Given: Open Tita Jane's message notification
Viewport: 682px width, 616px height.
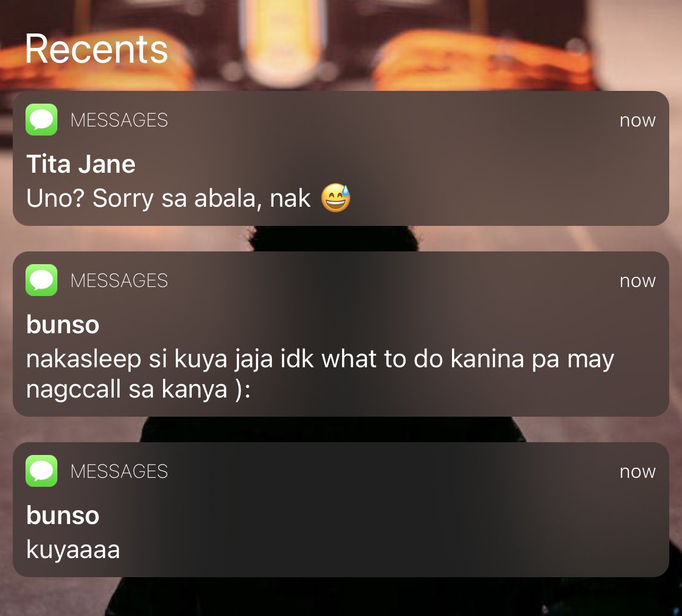Looking at the screenshot, I should (x=341, y=158).
